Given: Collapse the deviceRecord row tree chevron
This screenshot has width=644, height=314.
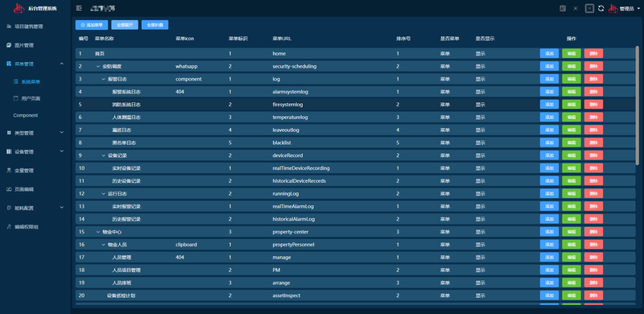Looking at the screenshot, I should coord(104,155).
